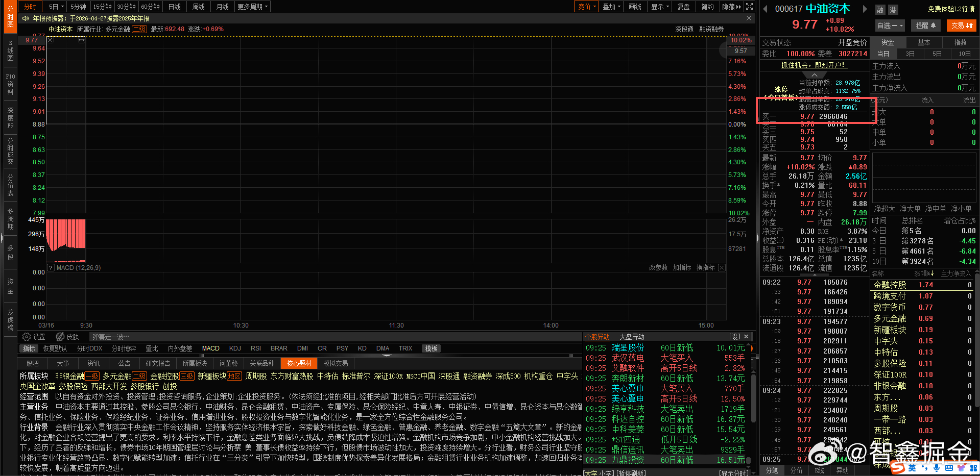This screenshot has width=980, height=476.
Task: Open the 深度F9 sidebar item
Action: (x=10, y=118)
